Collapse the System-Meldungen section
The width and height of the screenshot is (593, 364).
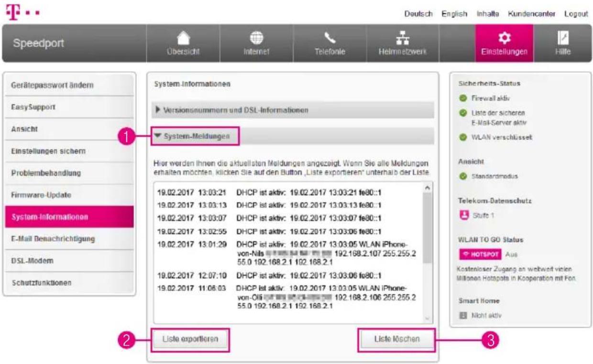[x=293, y=136]
